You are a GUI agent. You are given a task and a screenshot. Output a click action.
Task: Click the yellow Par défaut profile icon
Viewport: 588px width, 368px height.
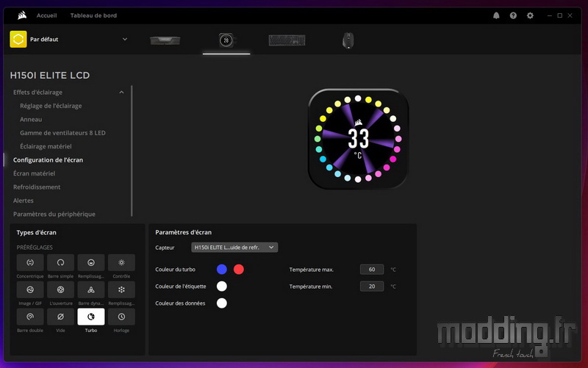click(x=18, y=39)
